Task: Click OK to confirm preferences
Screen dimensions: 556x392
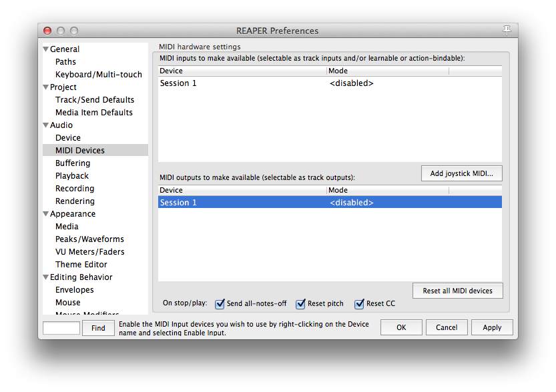Action: [401, 327]
